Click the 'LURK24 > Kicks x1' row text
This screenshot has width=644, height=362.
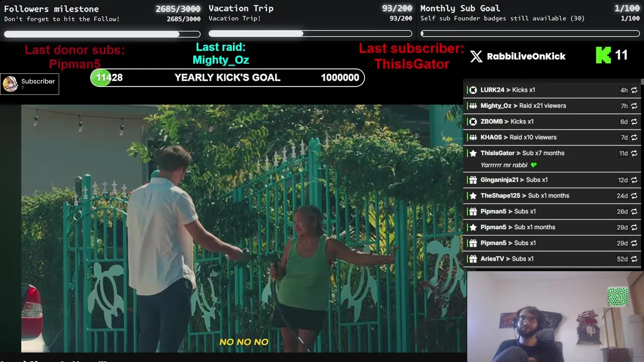coord(508,90)
